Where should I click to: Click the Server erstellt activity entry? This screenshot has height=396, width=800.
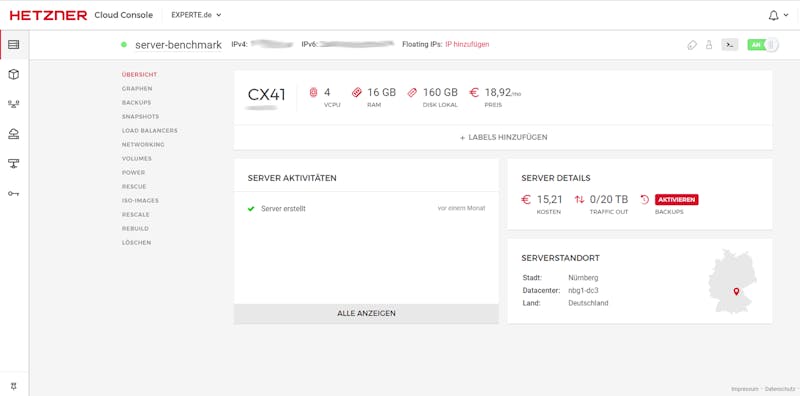coord(283,209)
